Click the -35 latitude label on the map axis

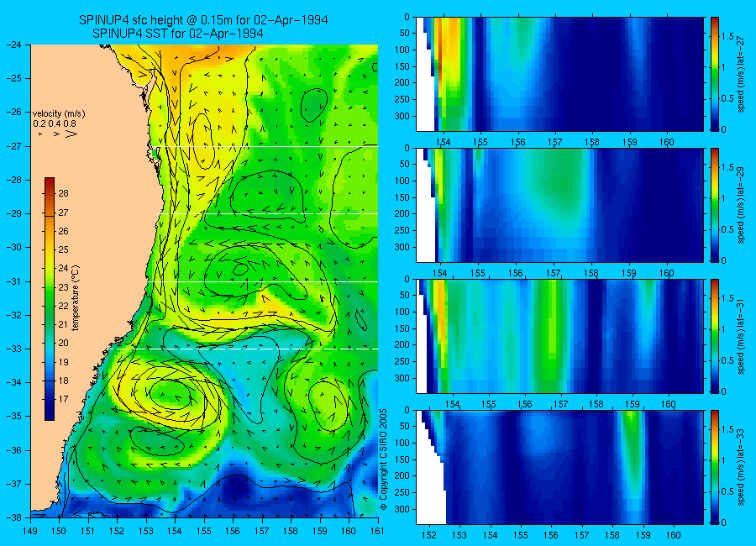pyautogui.click(x=14, y=416)
